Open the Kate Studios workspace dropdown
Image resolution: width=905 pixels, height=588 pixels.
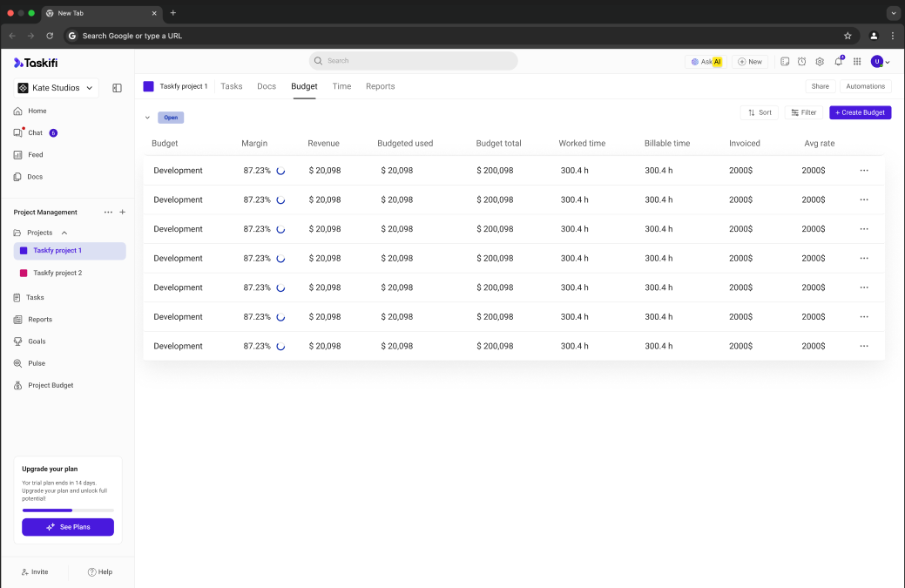(57, 88)
